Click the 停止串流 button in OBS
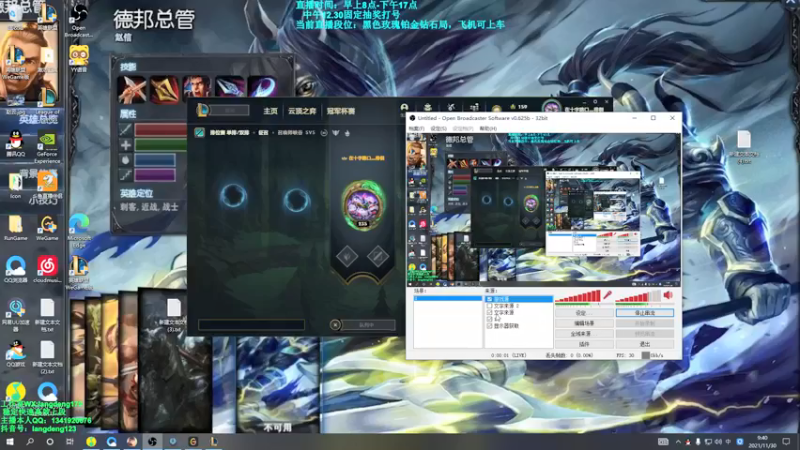 [x=645, y=313]
